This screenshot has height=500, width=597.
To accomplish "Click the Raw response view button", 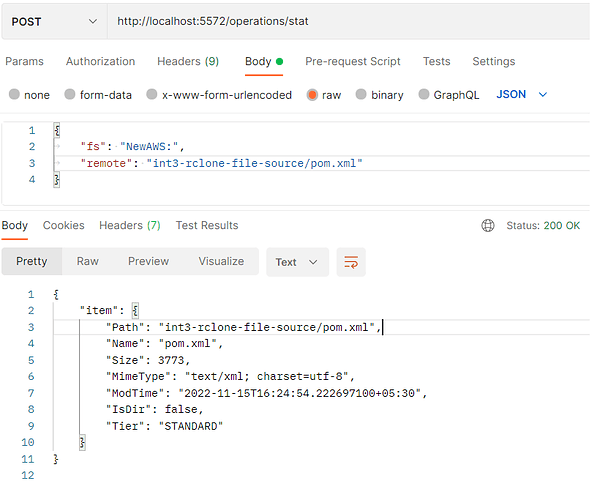I will tap(88, 261).
